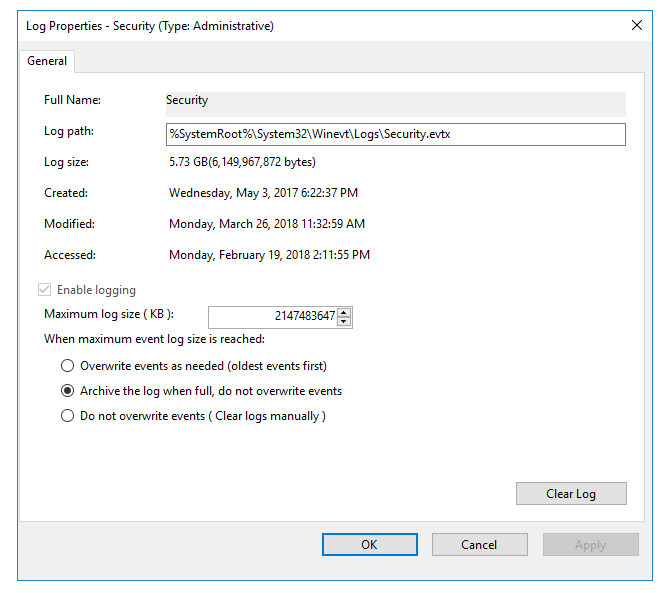671x593 pixels.
Task: Click the Created date May 3, 2017
Action: 263,193
